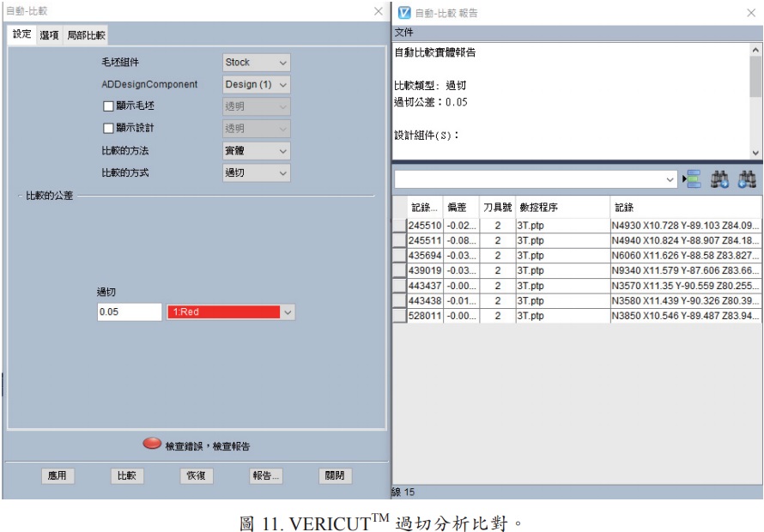Select record number 435694 cell
The image size is (764, 532).
425,256
